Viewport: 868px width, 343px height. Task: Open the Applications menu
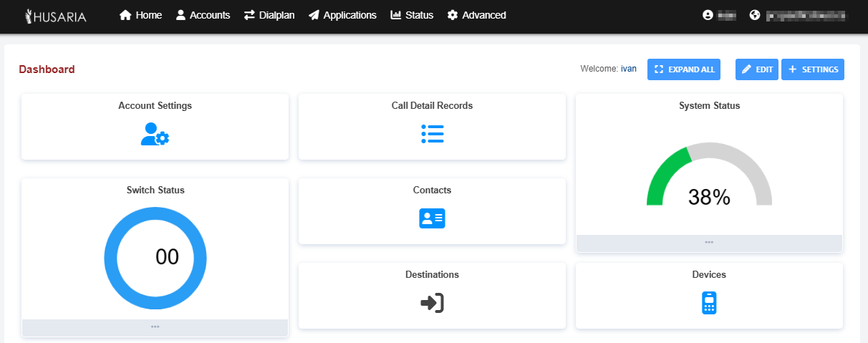(342, 15)
